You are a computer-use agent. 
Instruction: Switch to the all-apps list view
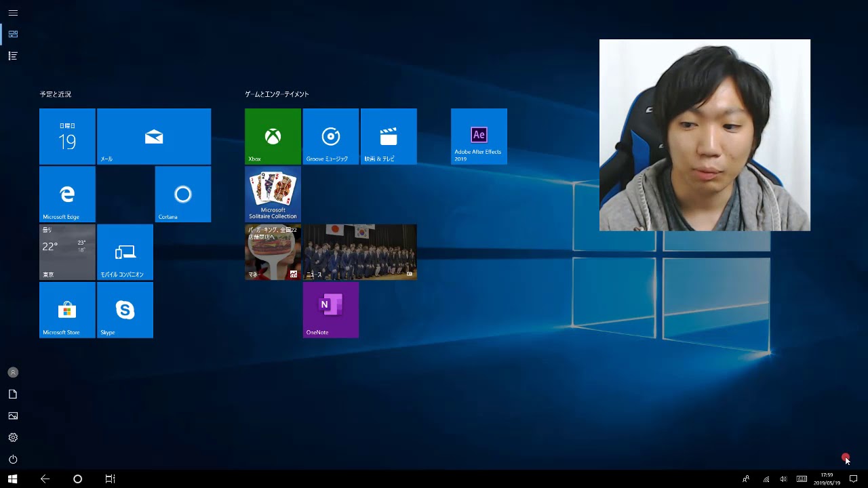pyautogui.click(x=13, y=56)
